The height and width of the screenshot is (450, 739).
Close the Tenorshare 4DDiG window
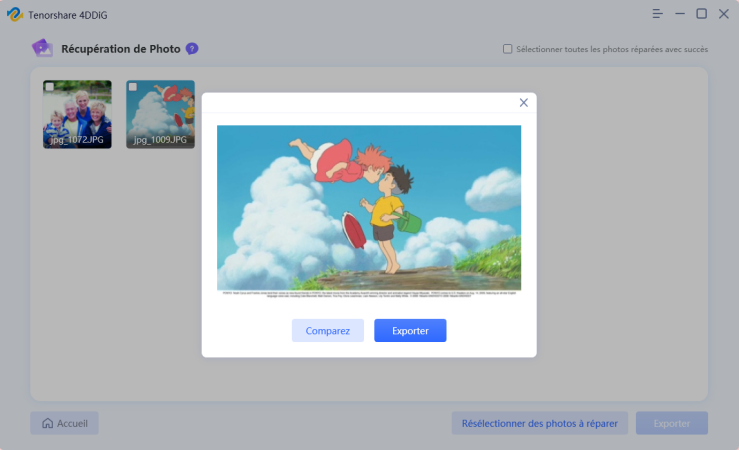(x=724, y=14)
